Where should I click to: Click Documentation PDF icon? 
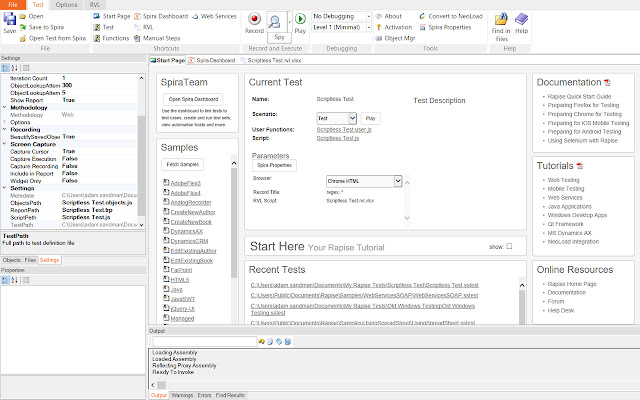tap(607, 83)
